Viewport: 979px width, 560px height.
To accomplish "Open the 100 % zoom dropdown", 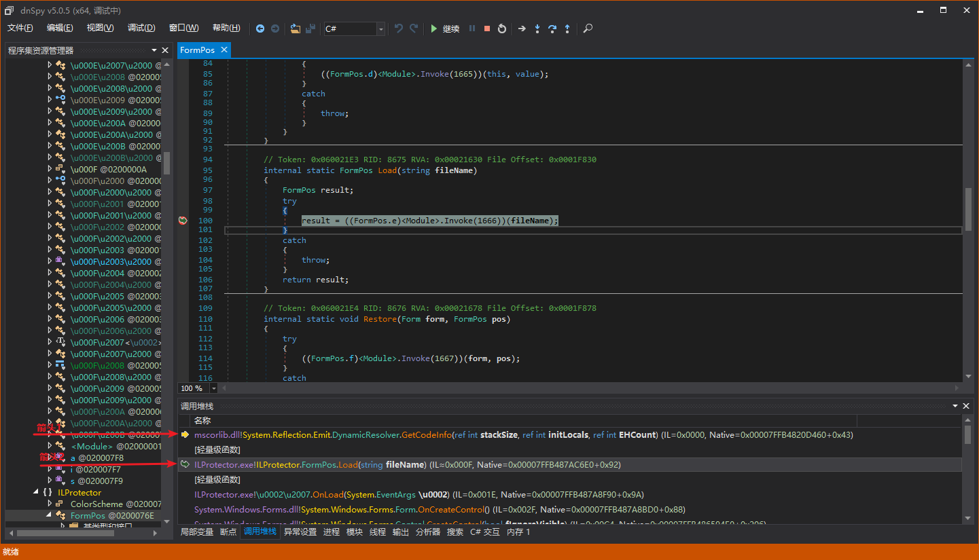I will (x=213, y=388).
